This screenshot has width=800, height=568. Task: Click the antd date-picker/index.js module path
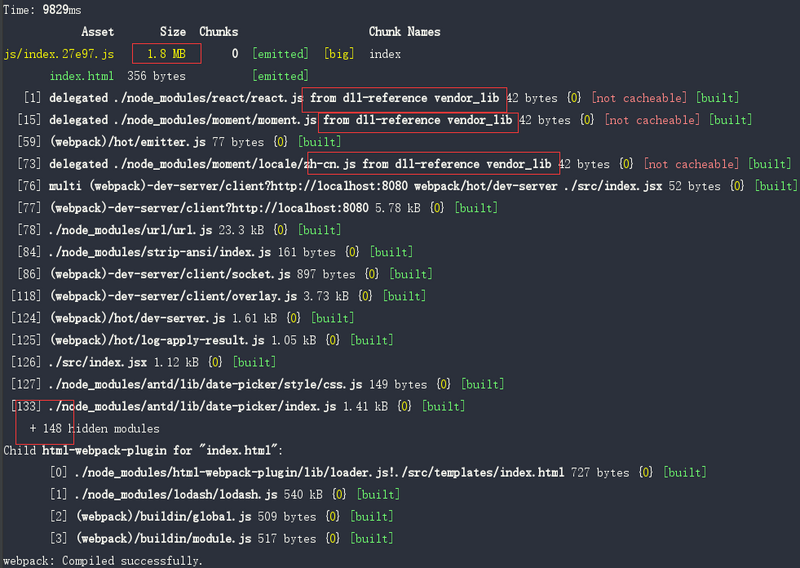point(192,406)
